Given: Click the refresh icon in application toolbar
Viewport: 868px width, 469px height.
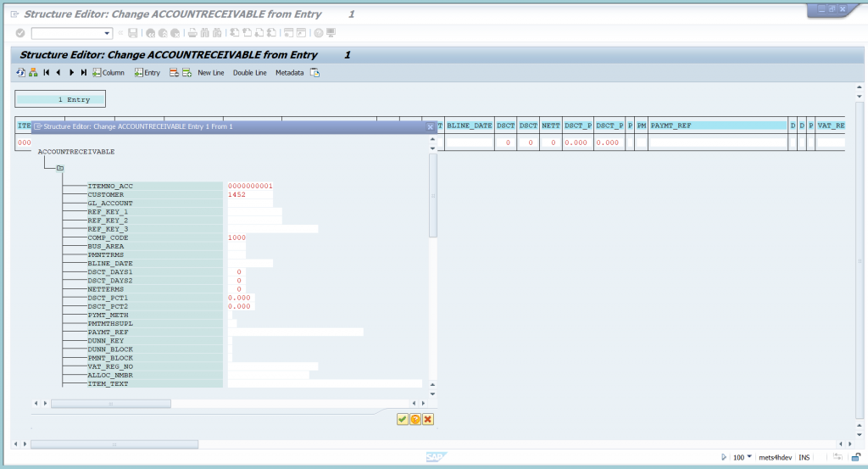Looking at the screenshot, I should pyautogui.click(x=20, y=73).
